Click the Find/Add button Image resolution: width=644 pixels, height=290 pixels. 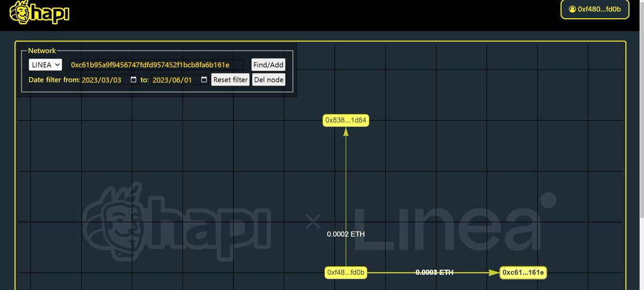[x=268, y=64]
